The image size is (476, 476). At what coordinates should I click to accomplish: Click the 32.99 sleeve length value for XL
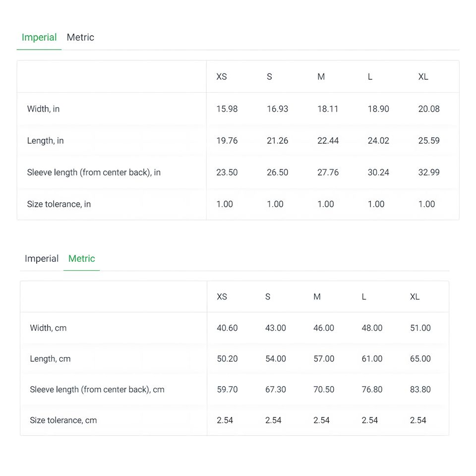click(428, 173)
